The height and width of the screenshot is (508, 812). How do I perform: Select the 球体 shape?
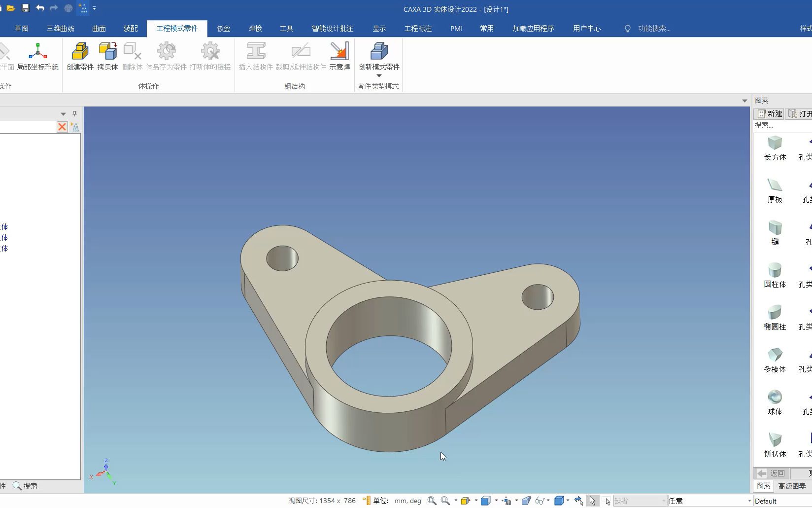[x=775, y=403]
